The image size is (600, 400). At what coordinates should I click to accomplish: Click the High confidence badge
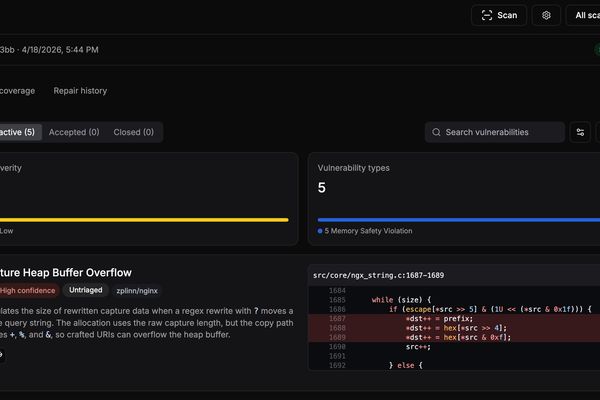pos(28,291)
